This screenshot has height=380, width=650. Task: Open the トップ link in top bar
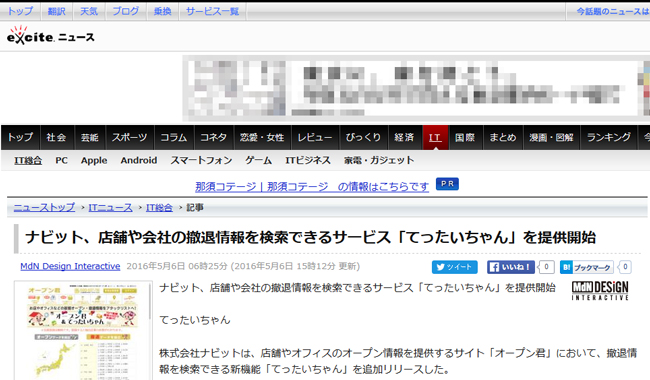(x=20, y=11)
